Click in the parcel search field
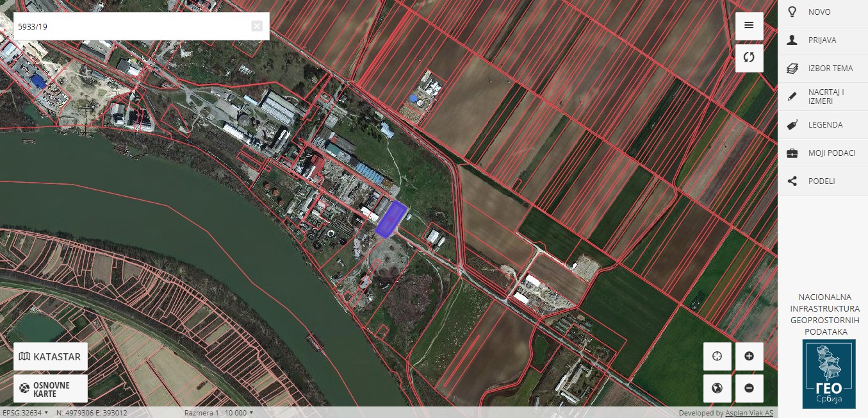Viewport: 868px width, 418px height. click(128, 26)
